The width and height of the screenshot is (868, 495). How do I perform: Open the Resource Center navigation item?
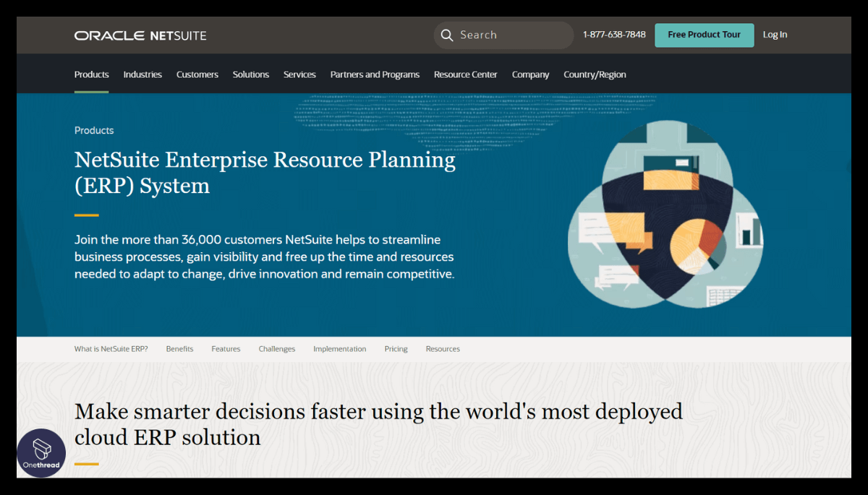click(465, 74)
